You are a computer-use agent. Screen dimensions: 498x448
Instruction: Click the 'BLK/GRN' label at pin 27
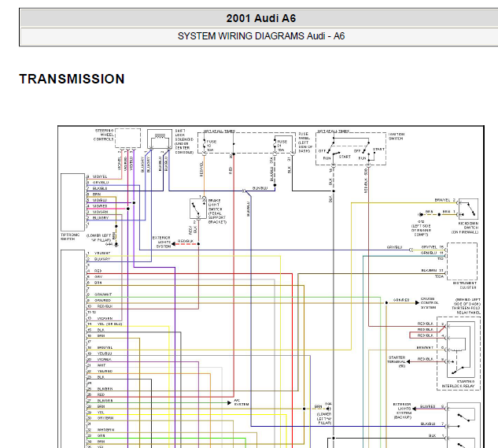coord(105,401)
